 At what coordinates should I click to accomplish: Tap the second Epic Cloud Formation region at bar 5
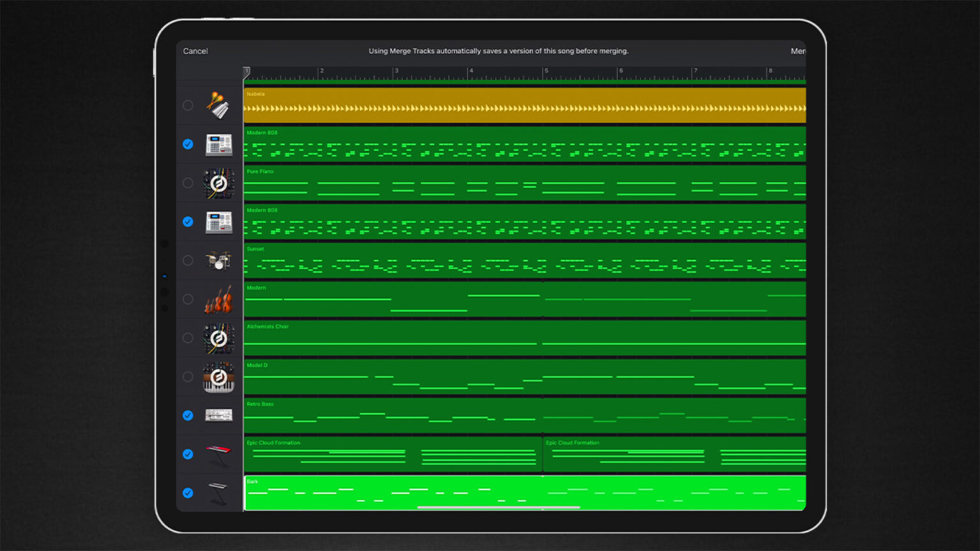coord(674,455)
